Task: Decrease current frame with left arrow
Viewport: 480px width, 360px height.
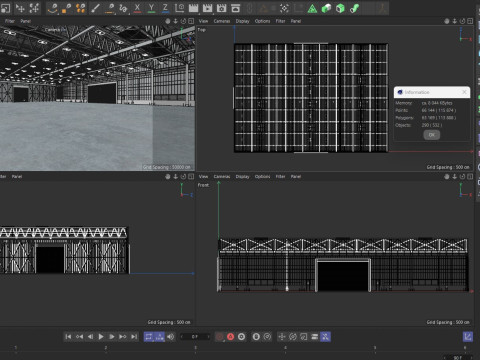Action: 182,337
